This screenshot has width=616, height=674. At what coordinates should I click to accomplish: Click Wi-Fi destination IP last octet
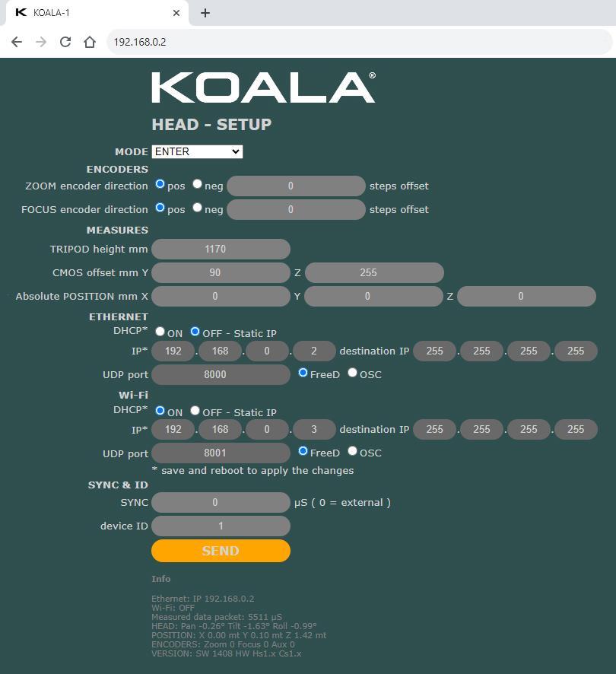tap(576, 429)
